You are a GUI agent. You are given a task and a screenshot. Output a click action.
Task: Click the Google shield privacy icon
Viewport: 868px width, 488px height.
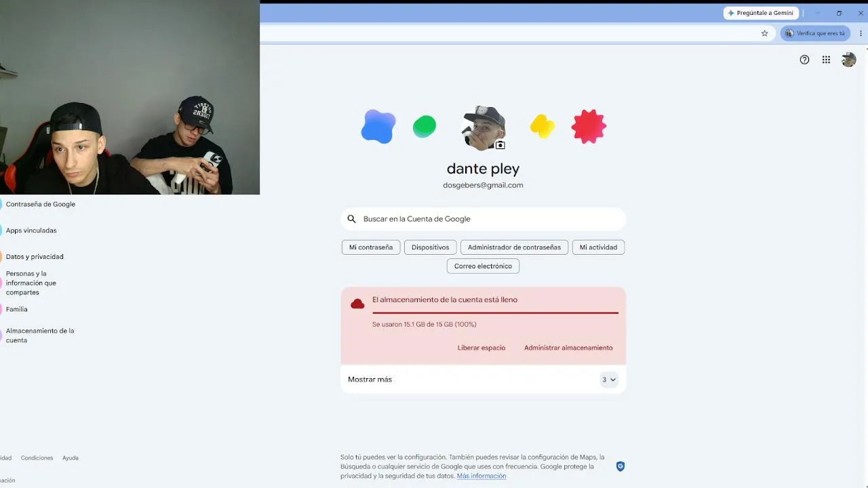pyautogui.click(x=620, y=466)
